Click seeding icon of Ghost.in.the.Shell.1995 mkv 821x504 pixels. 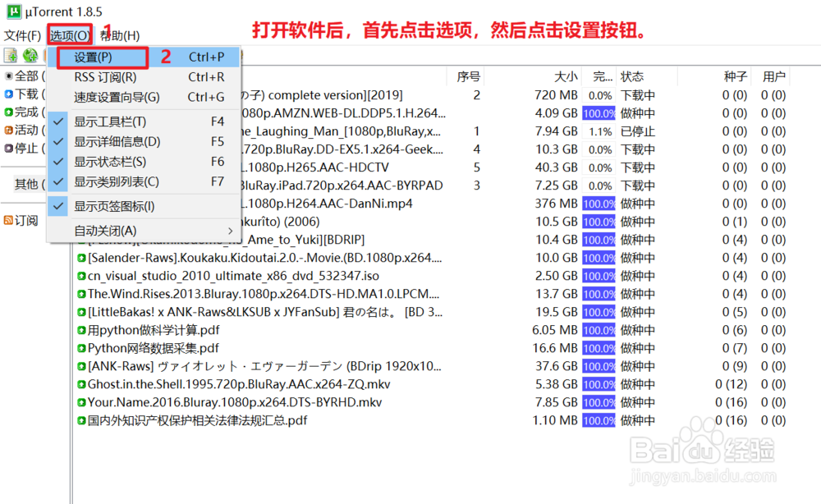tap(81, 385)
